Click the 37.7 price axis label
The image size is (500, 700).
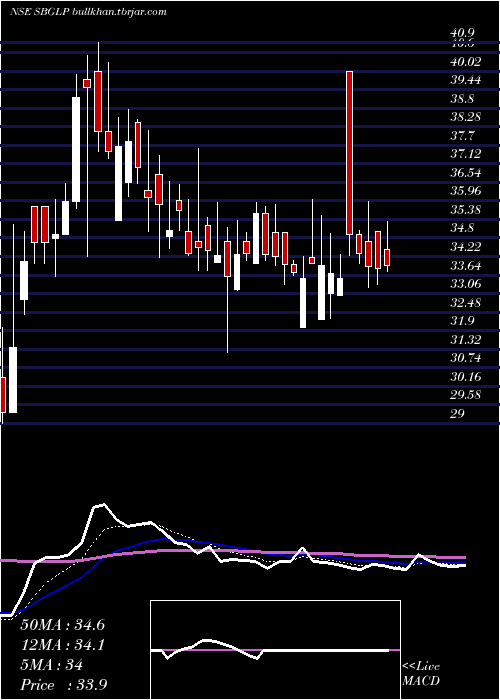click(462, 136)
